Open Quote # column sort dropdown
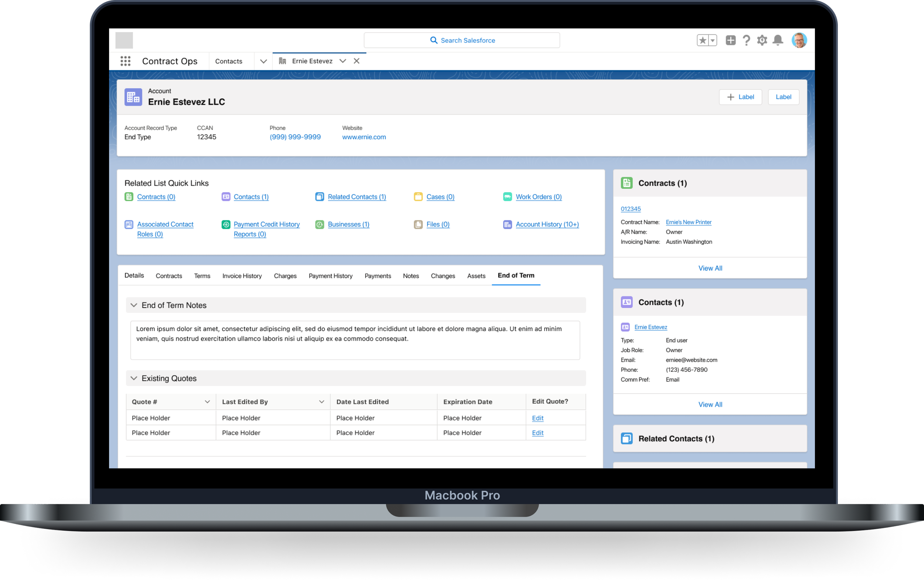Screen dimensions: 924x582 (x=207, y=402)
